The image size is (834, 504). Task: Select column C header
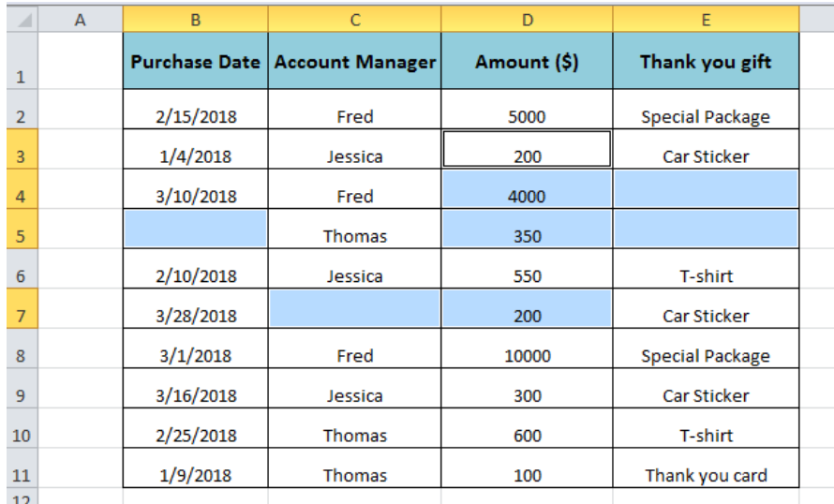tap(355, 20)
